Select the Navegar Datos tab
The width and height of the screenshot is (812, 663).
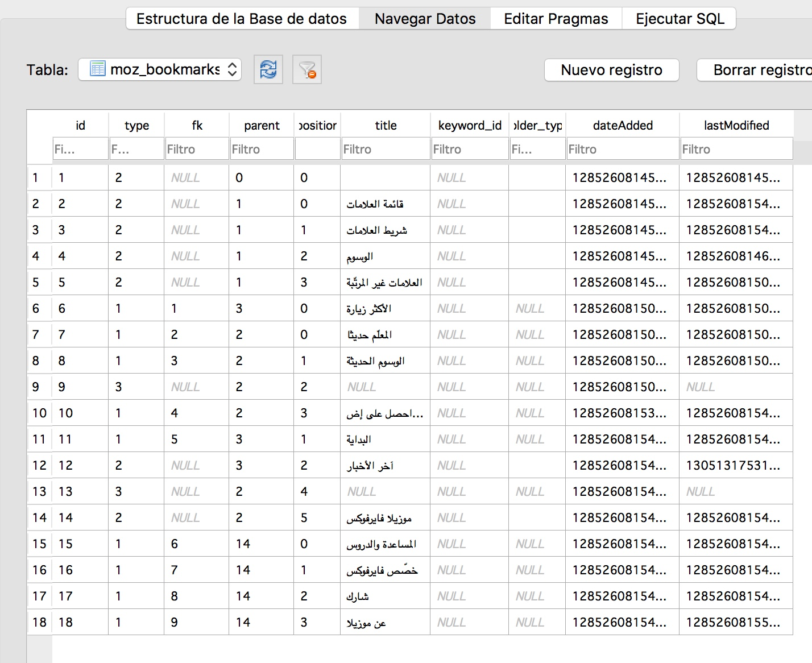click(425, 19)
